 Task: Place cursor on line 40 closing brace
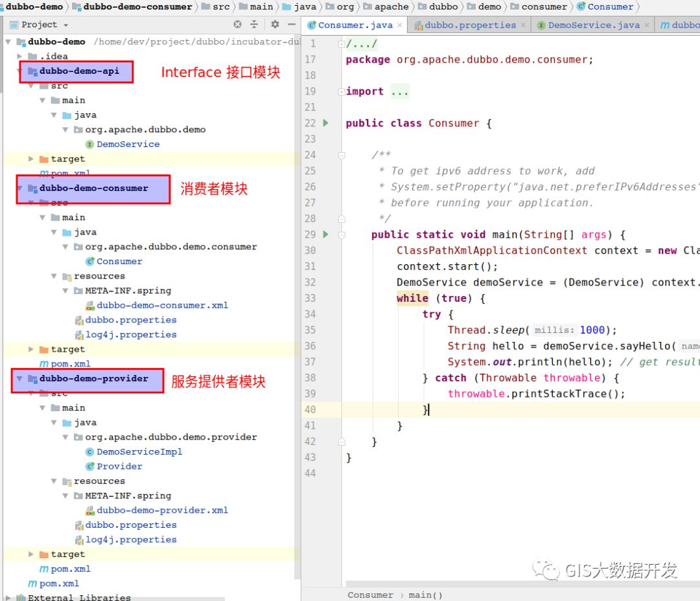click(x=425, y=409)
